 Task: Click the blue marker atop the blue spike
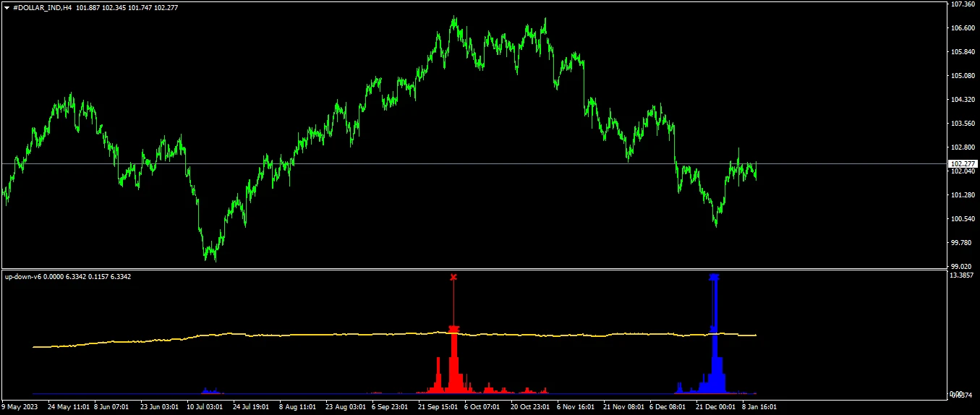point(715,277)
